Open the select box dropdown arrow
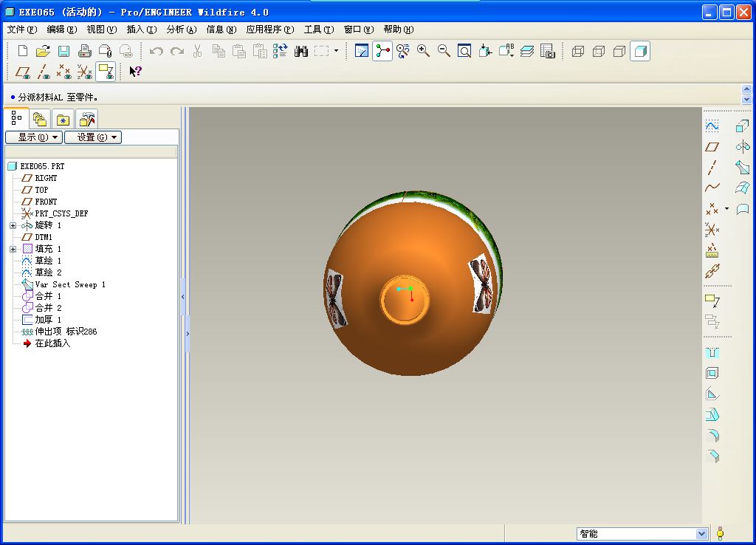 tap(336, 51)
